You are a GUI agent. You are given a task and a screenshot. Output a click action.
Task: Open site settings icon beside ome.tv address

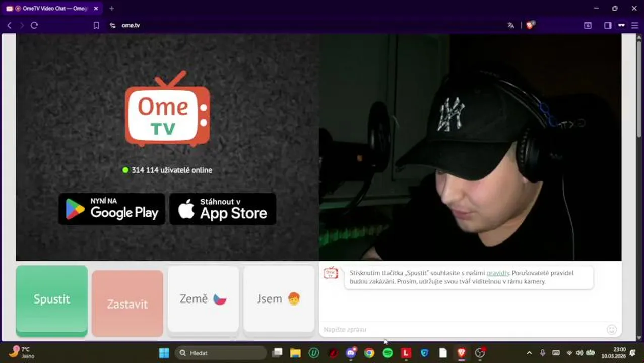112,25
